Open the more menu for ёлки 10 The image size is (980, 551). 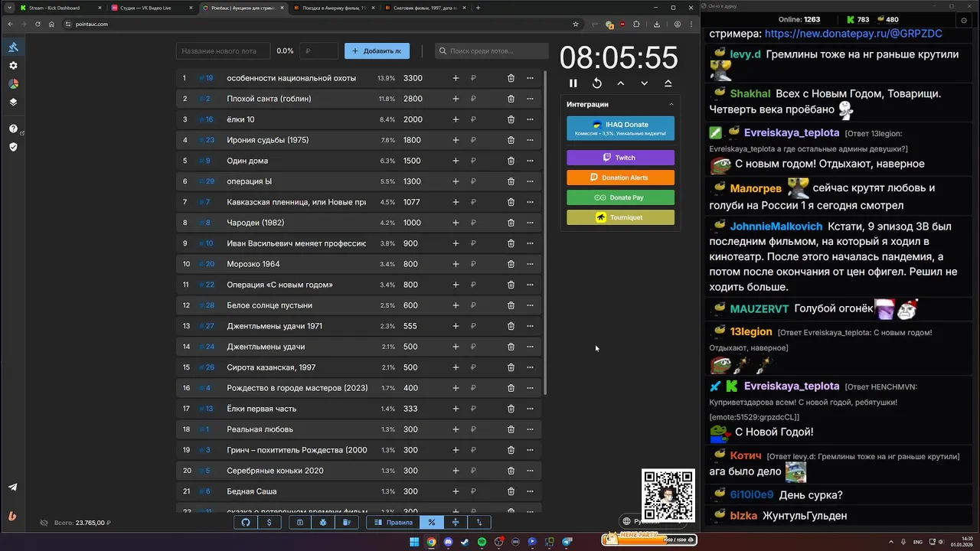pyautogui.click(x=530, y=119)
